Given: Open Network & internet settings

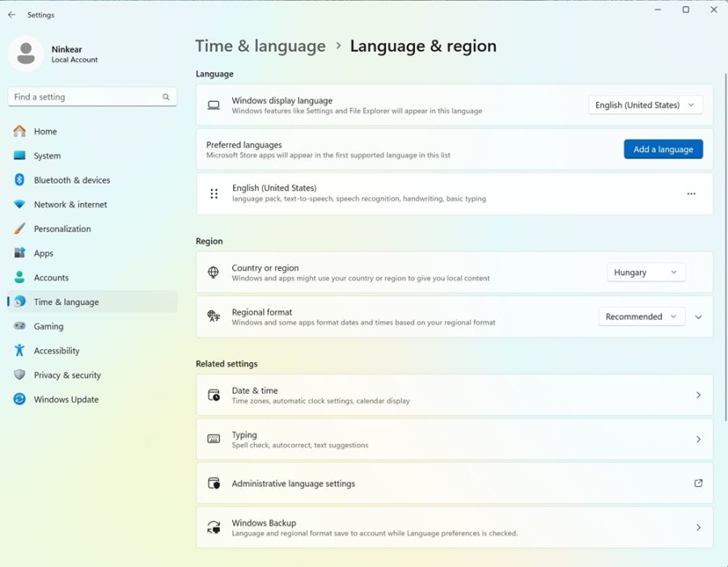Looking at the screenshot, I should pos(70,205).
